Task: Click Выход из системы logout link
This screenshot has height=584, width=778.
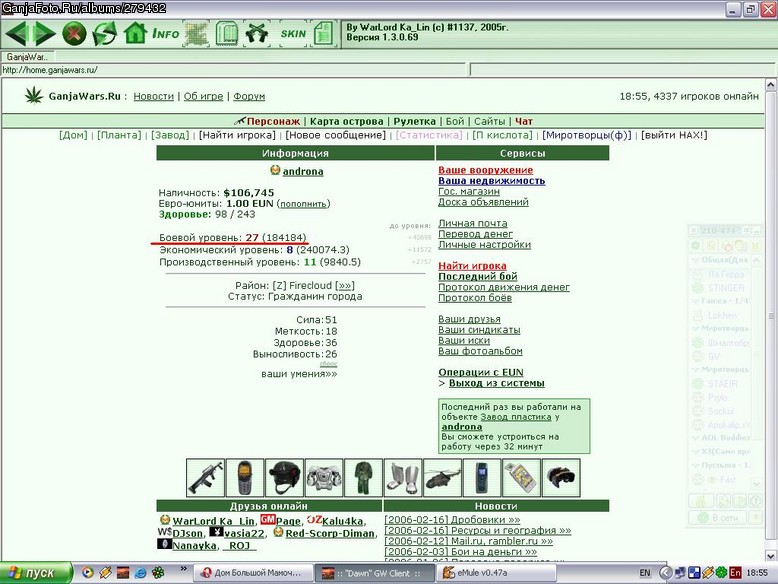Action: click(496, 383)
